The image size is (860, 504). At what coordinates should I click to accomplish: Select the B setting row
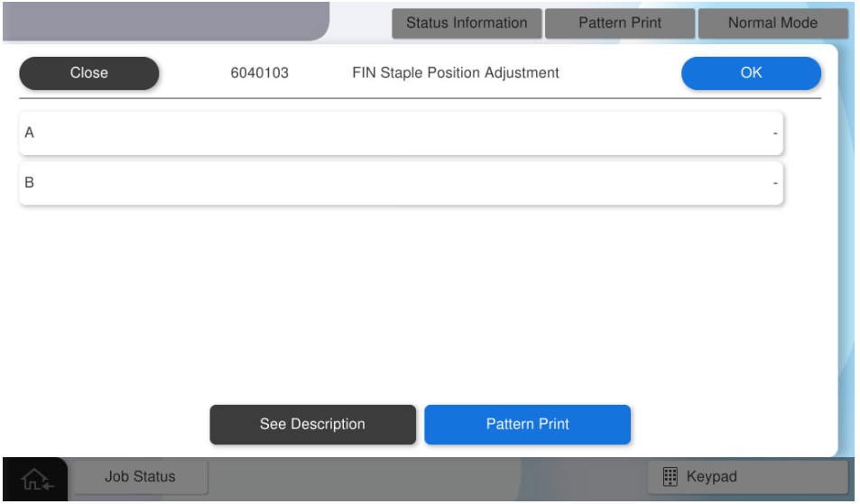coord(401,183)
